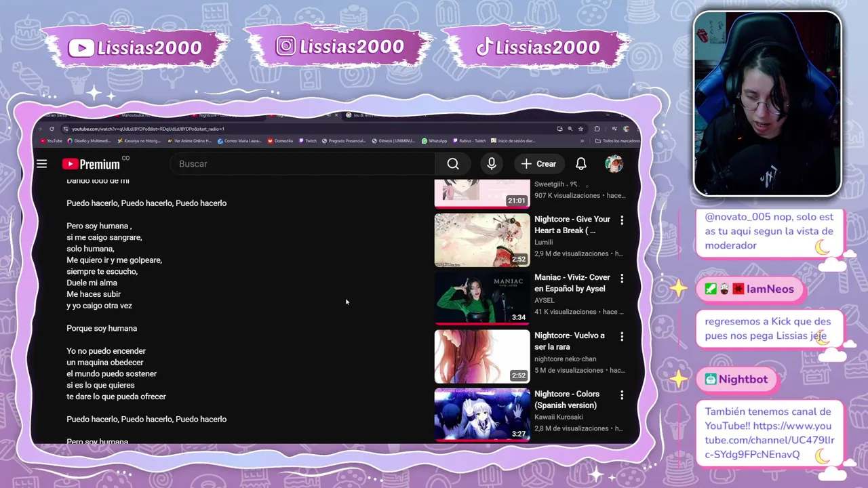Open the browser extensions puzzle icon
This screenshot has height=488, width=868.
point(597,129)
